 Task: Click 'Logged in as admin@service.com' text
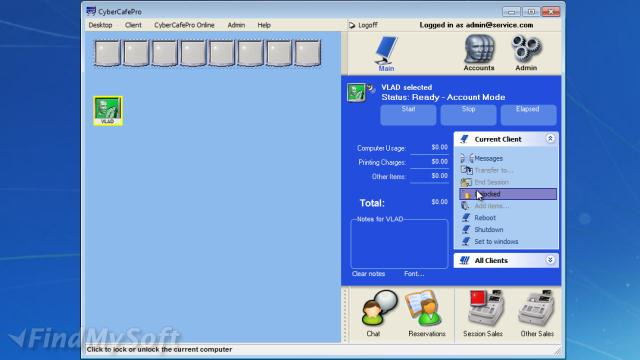tap(476, 25)
